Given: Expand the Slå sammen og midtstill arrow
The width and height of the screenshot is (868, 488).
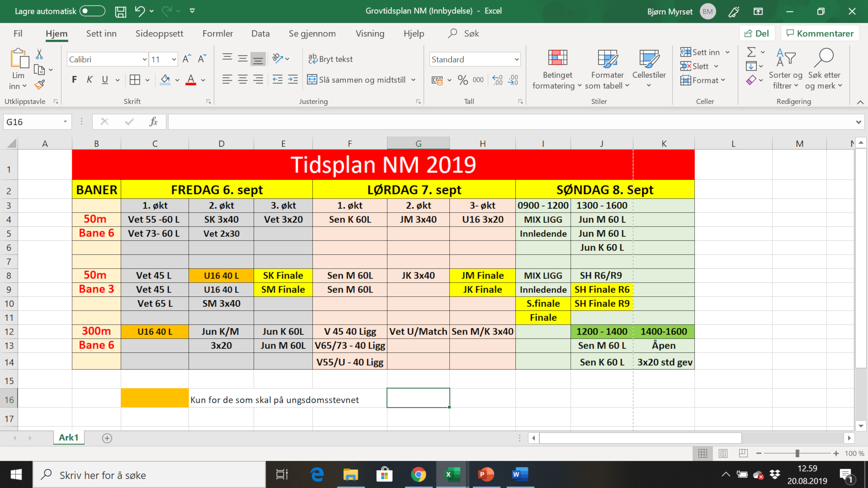Looking at the screenshot, I should point(413,80).
